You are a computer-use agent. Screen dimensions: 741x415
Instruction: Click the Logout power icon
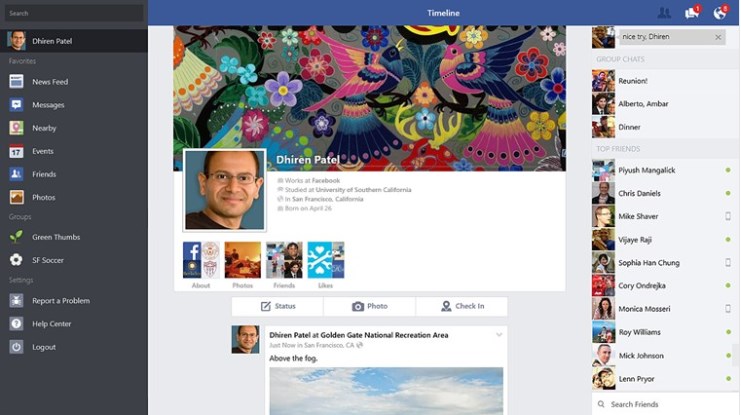[16, 346]
